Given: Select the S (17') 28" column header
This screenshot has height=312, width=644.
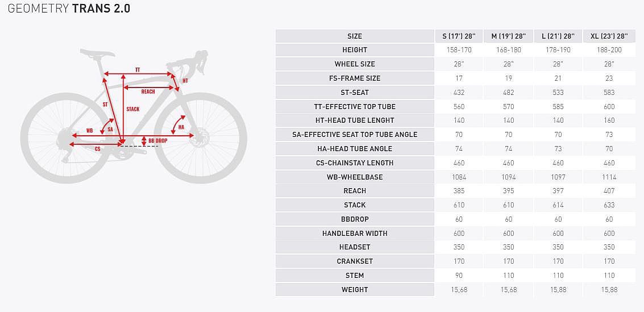Looking at the screenshot, I should click(459, 36).
